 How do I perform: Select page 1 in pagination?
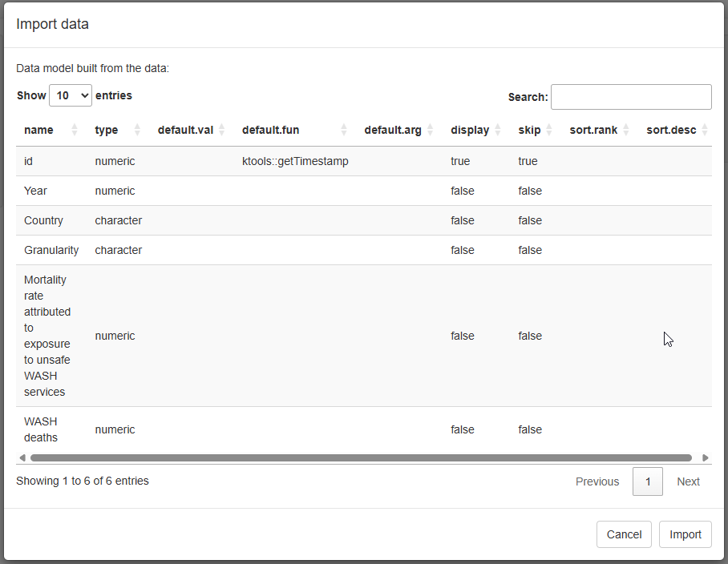648,481
